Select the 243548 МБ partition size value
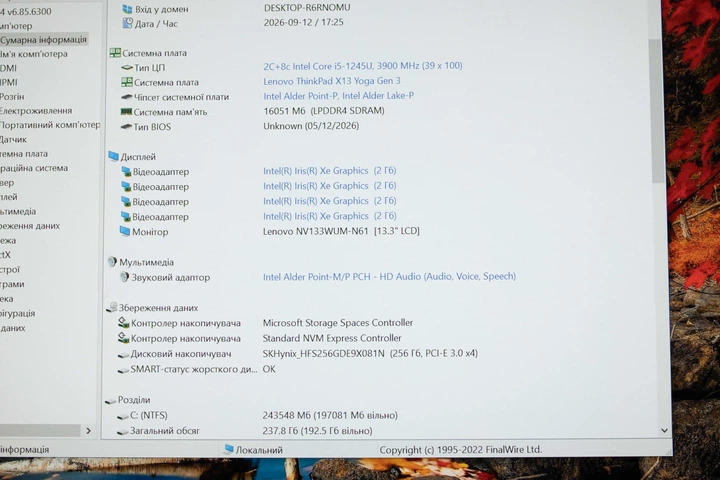This screenshot has width=720, height=480. click(x=330, y=415)
